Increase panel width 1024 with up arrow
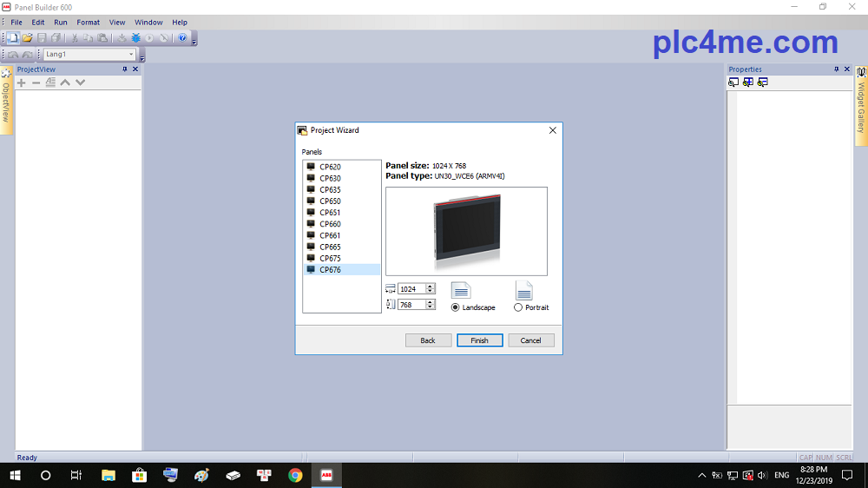The image size is (868, 488). tap(431, 286)
